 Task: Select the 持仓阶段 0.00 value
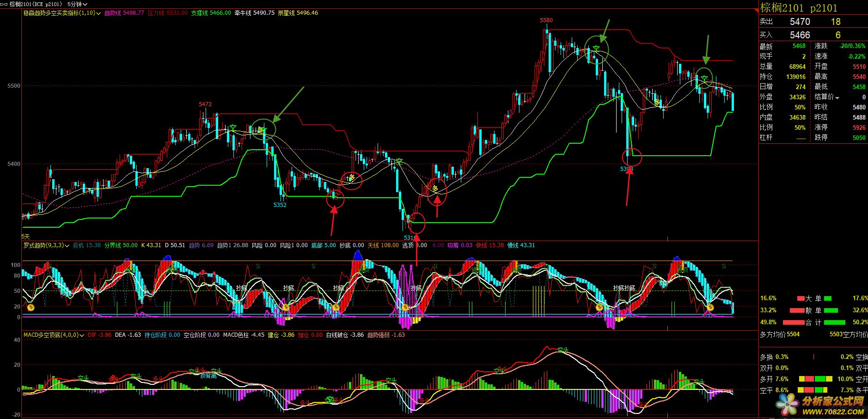tap(162, 335)
